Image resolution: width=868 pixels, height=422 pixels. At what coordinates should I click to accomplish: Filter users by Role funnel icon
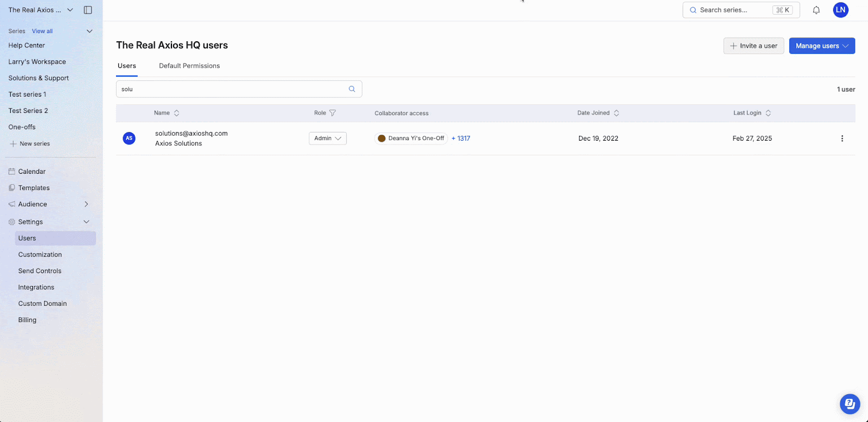tap(333, 113)
